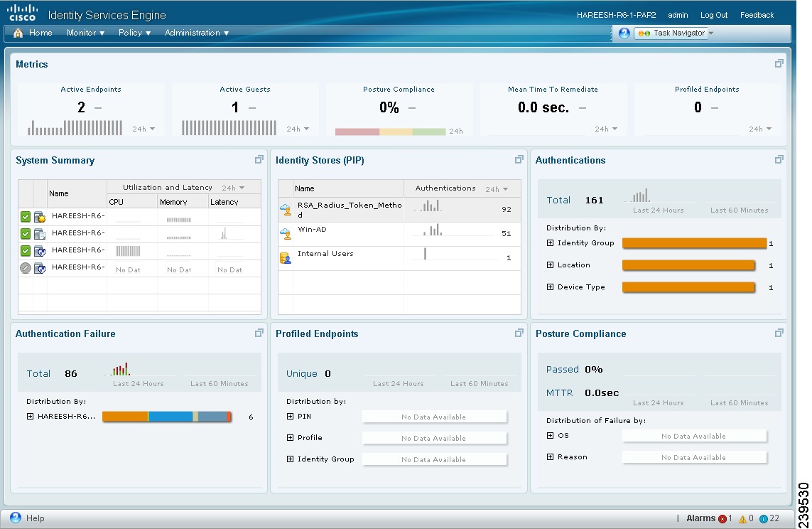812x529 pixels.
Task: Click the red critical alarms icon
Action: coord(722,518)
